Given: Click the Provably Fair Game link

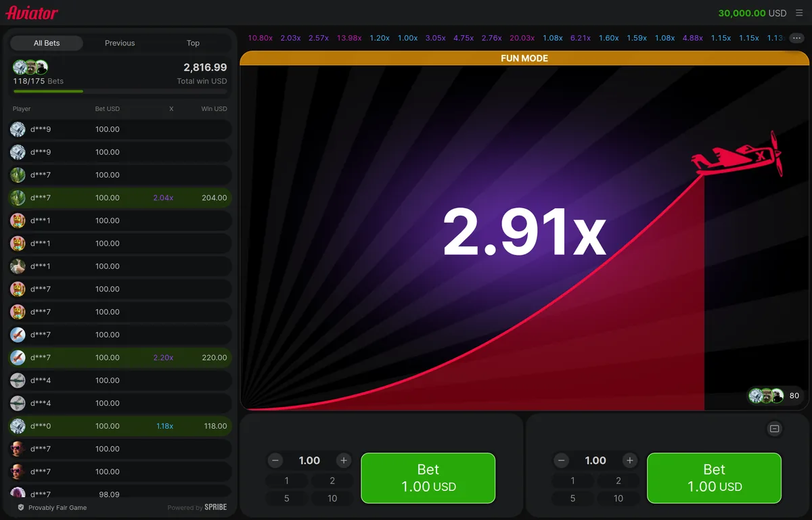Looking at the screenshot, I should [x=58, y=507].
